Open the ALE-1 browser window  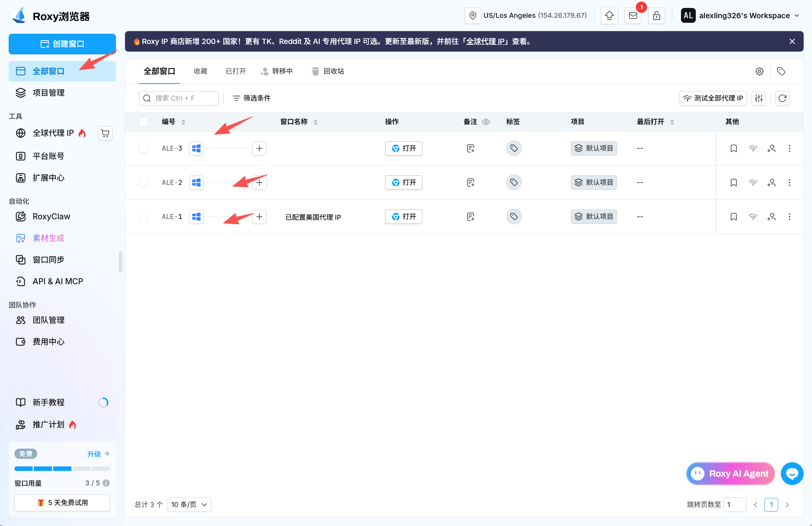(x=404, y=217)
